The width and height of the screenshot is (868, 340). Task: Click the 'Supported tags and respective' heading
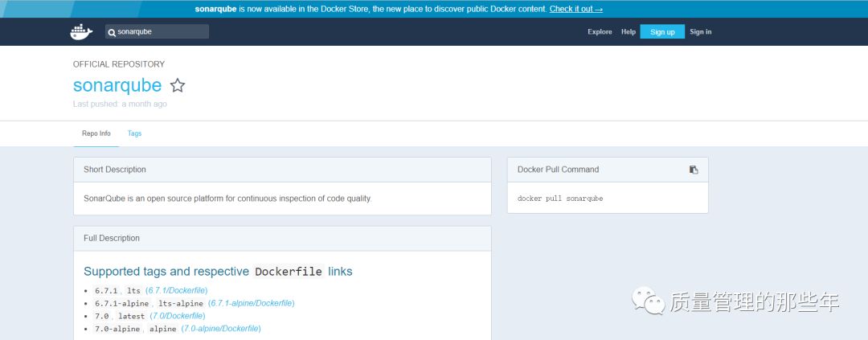pos(166,272)
